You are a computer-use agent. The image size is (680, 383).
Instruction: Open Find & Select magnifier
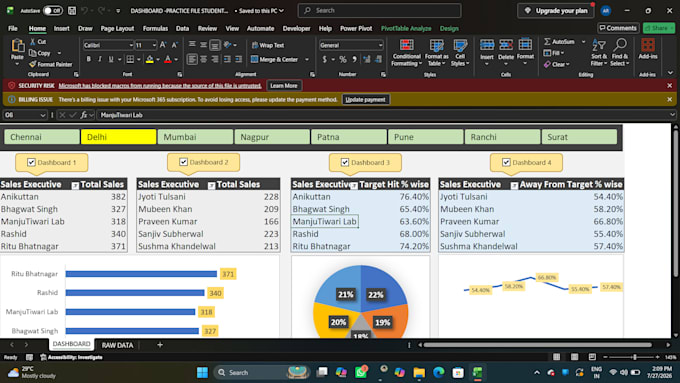pos(620,52)
